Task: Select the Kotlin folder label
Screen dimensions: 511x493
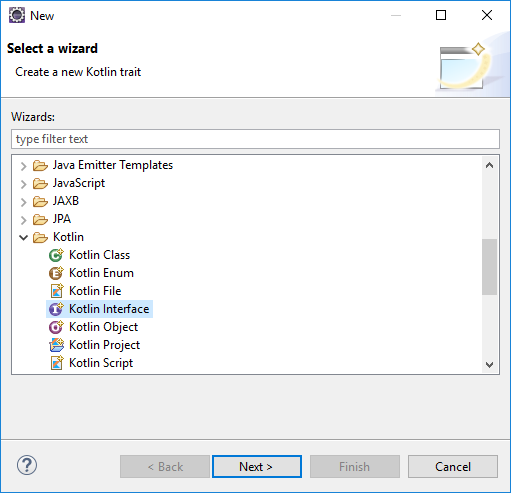Action: [68, 237]
